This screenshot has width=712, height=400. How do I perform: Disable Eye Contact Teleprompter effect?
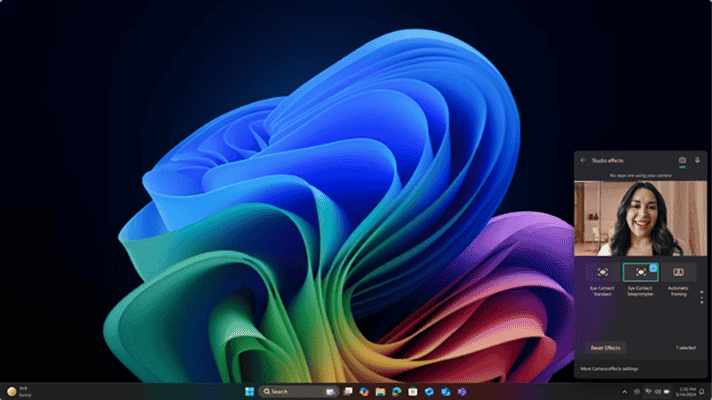coord(640,272)
